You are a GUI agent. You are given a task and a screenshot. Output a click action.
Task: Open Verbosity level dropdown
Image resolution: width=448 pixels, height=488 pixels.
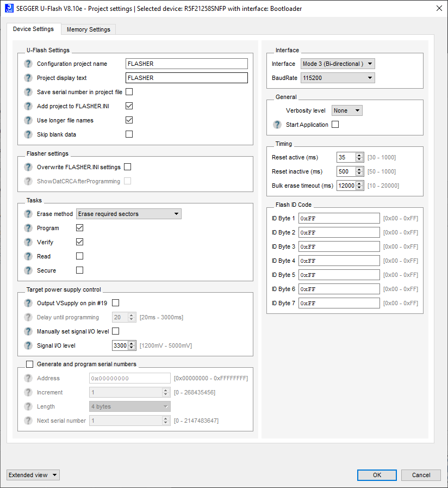(347, 110)
